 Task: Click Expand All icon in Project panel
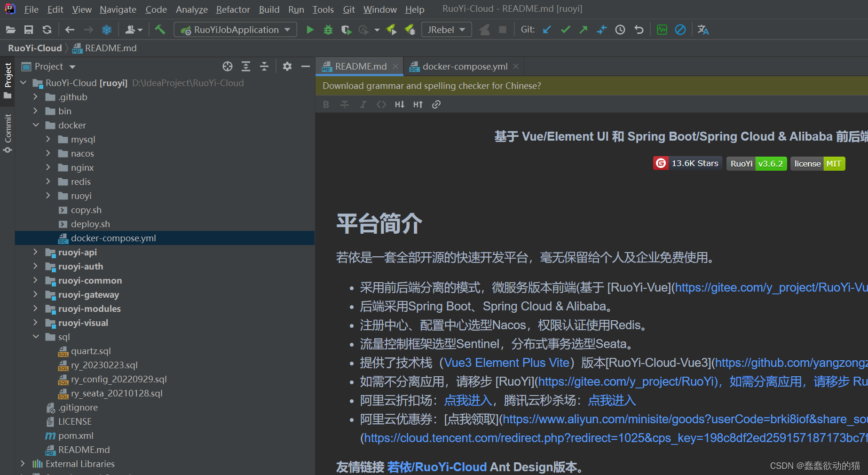click(246, 66)
